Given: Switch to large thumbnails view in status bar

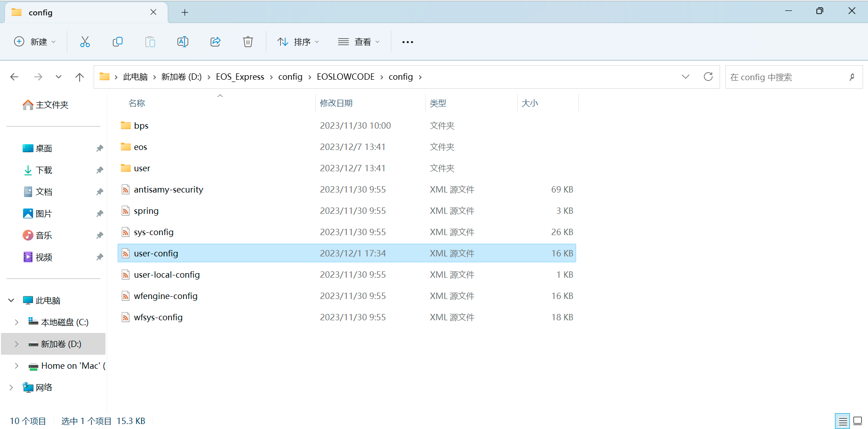Looking at the screenshot, I should [858, 421].
